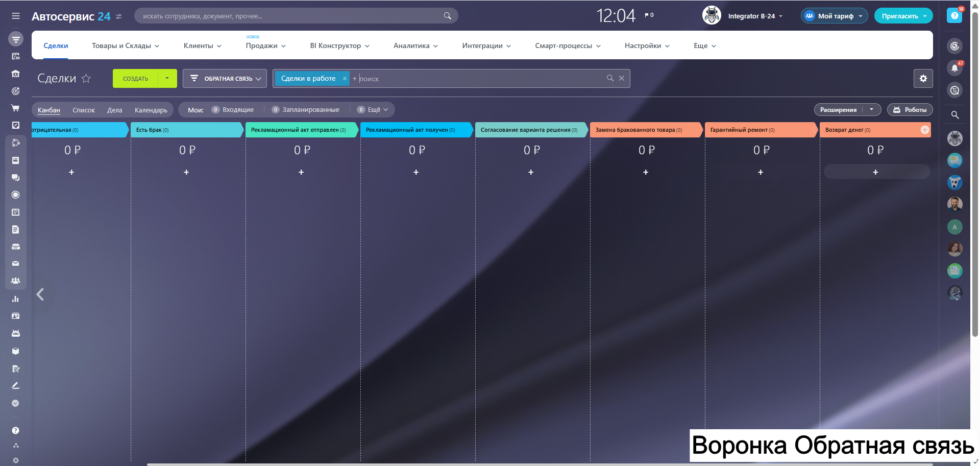Toggle the Входящие counter filter
Image resolution: width=980 pixels, height=466 pixels.
(233, 110)
